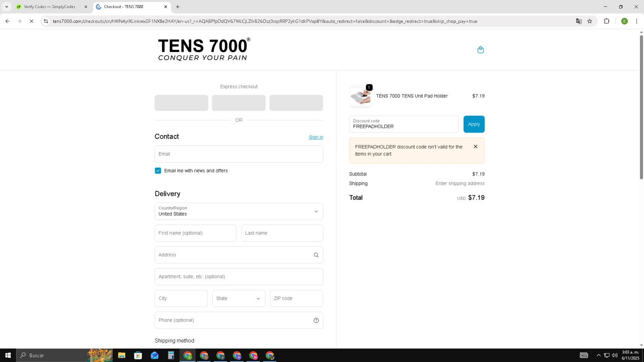The height and width of the screenshot is (362, 644).
Task: Click the taskbar Buscar search box
Action: tap(64, 355)
